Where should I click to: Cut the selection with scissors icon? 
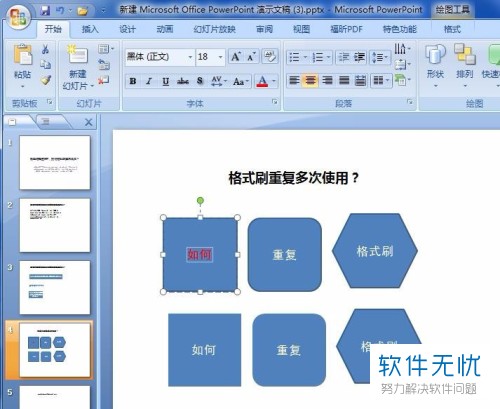coord(46,49)
